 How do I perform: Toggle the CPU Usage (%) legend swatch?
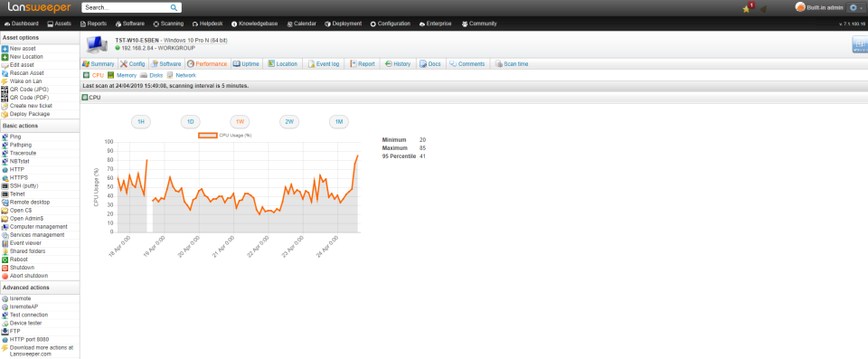pyautogui.click(x=208, y=135)
